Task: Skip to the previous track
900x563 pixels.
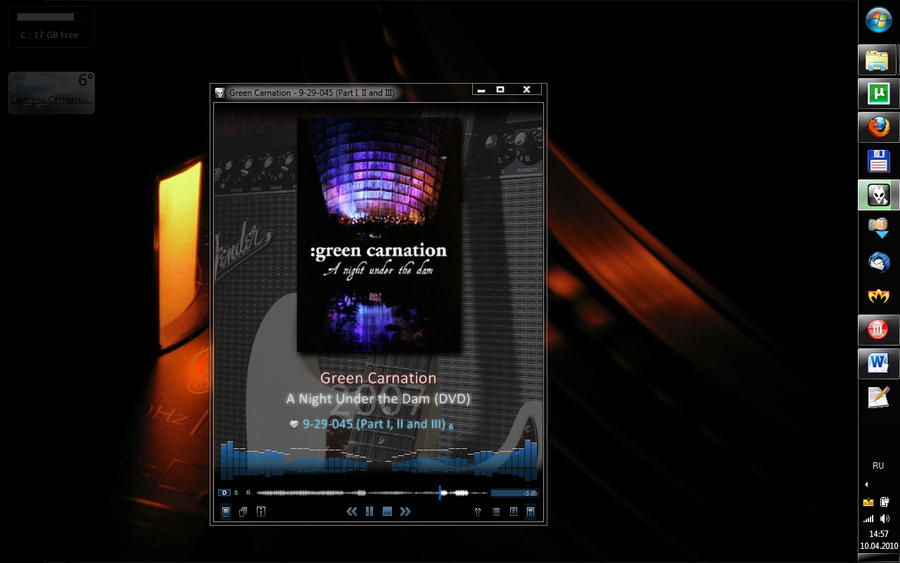Action: tap(352, 511)
